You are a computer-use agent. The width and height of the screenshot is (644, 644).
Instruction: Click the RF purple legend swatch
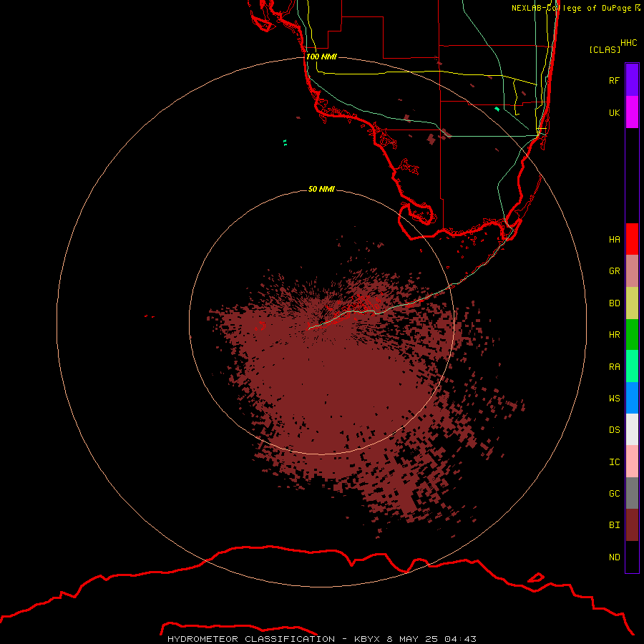(632, 80)
